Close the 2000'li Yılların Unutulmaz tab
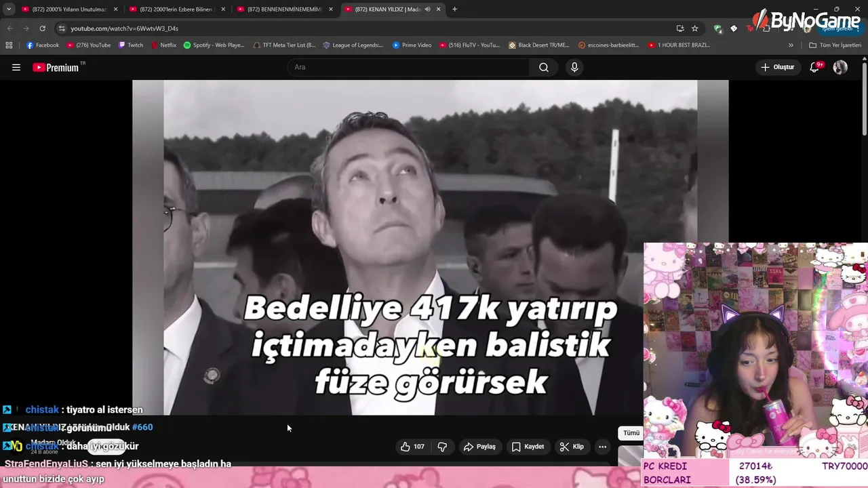The width and height of the screenshot is (868, 488). tap(115, 9)
